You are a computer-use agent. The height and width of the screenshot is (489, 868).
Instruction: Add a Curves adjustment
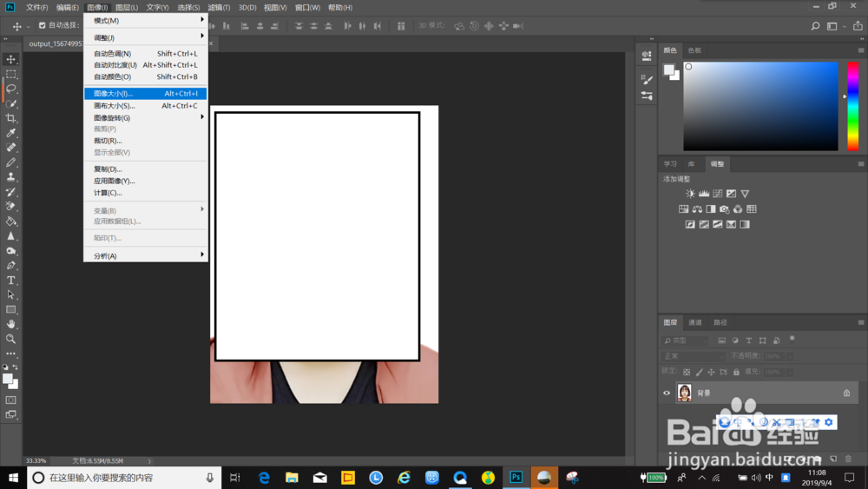pyautogui.click(x=718, y=194)
